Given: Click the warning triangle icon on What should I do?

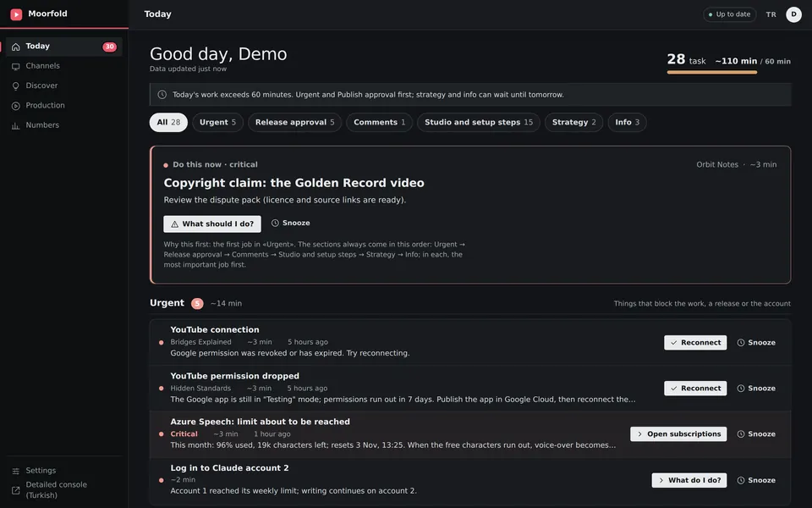Looking at the screenshot, I should (x=174, y=224).
